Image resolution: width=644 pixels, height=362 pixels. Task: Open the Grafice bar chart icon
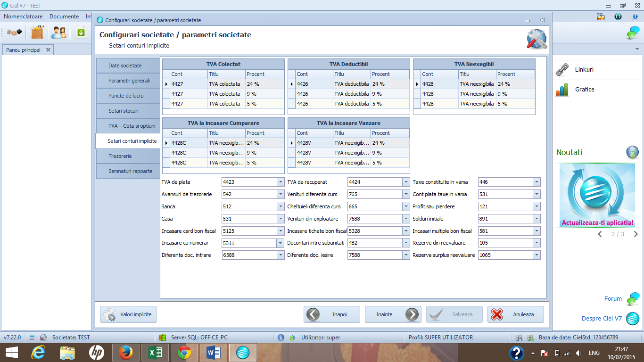coord(562,90)
